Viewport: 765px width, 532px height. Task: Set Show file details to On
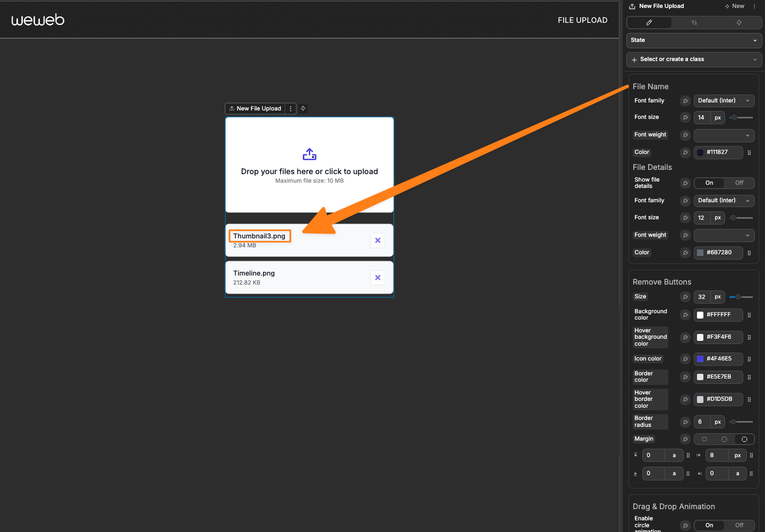(x=709, y=183)
